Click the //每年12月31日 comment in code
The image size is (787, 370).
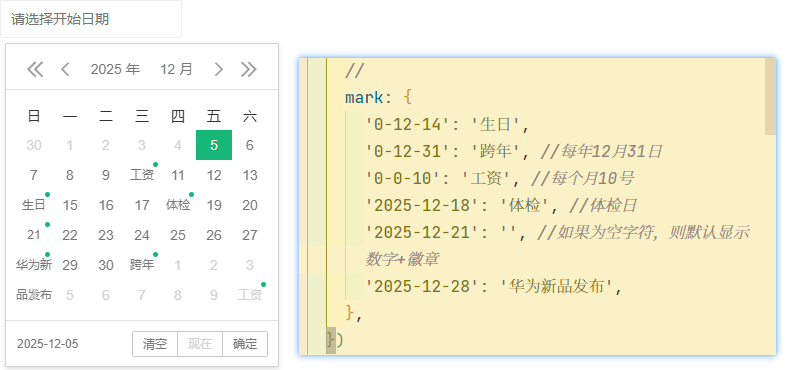602,151
